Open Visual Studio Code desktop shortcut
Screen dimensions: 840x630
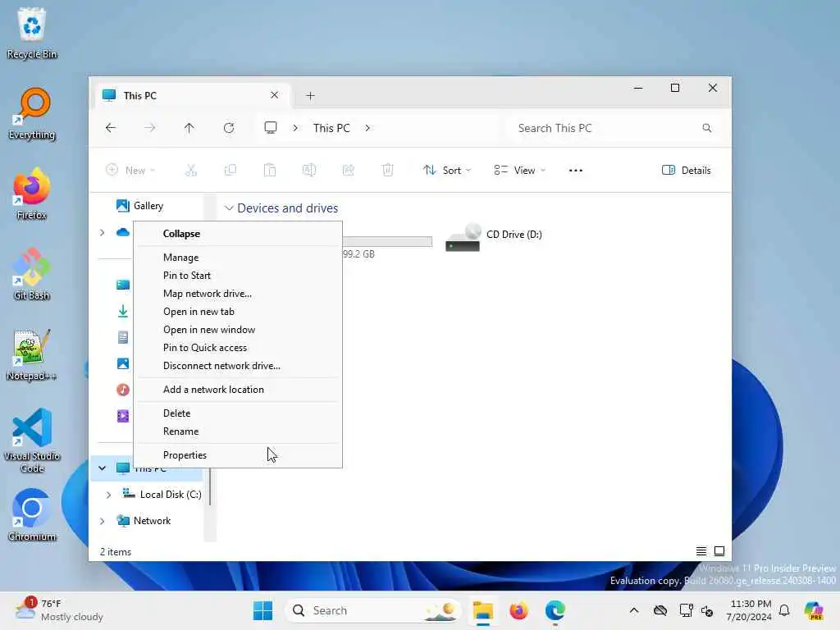[x=32, y=441]
